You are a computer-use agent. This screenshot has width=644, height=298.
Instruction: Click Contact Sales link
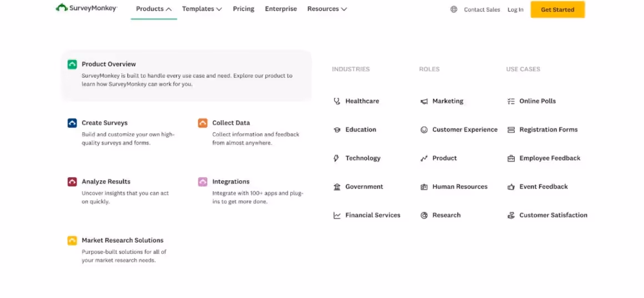coord(482,9)
